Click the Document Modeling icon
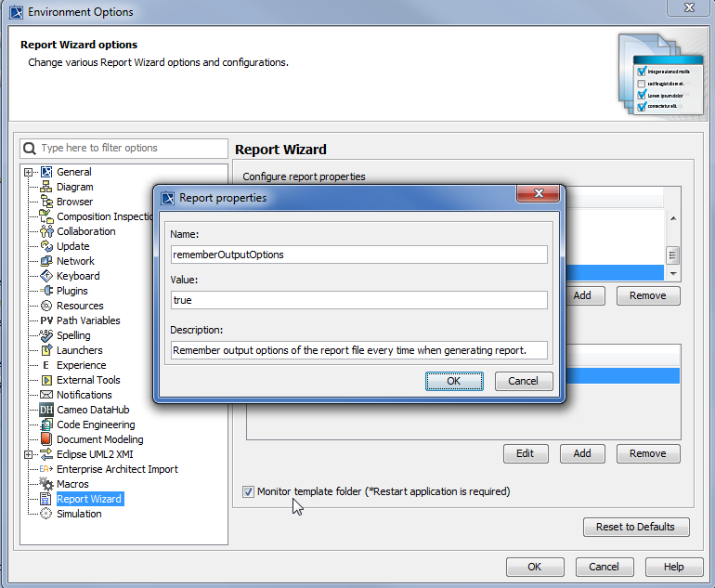Screen dimensions: 715x588 pos(46,439)
